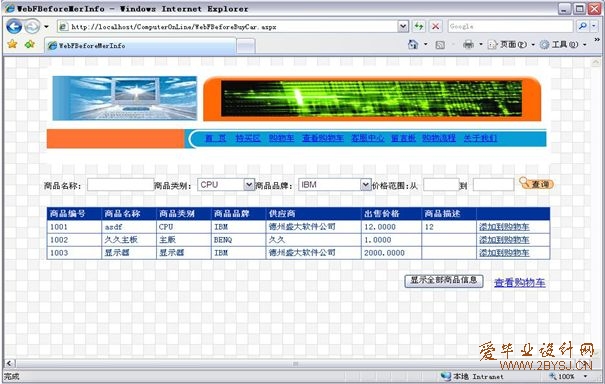Expand the IBM brand dropdown
The width and height of the screenshot is (605, 384).
365,185
